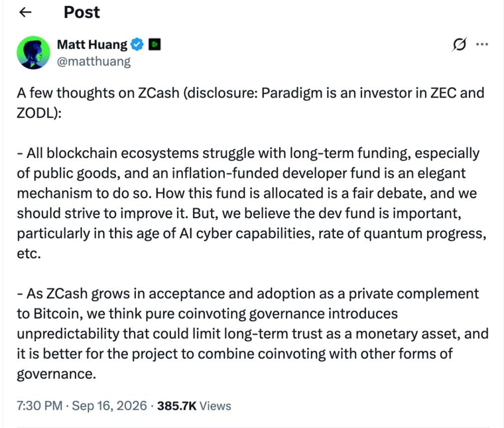
Task: Click the Matt Huang display name
Action: (x=92, y=44)
